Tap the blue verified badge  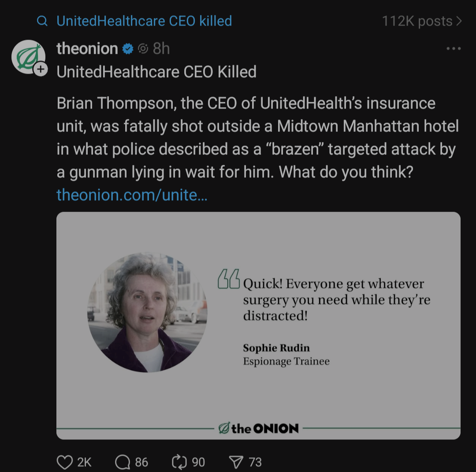tap(128, 49)
